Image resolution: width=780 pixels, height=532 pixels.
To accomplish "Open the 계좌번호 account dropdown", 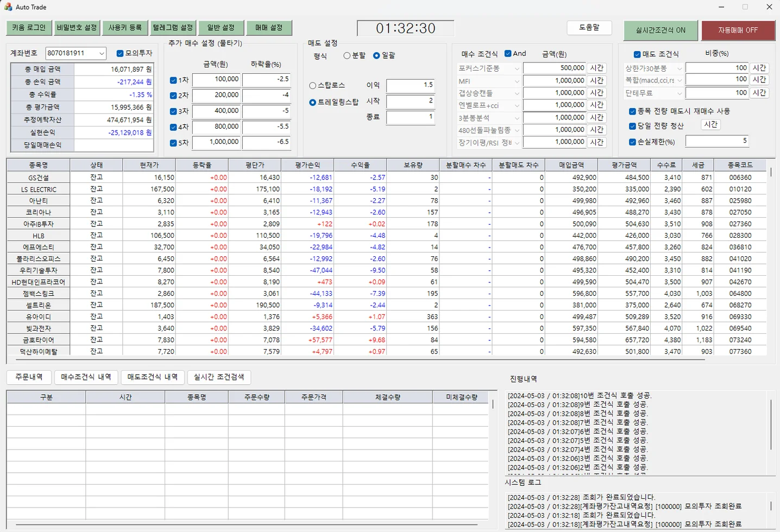I will (102, 53).
